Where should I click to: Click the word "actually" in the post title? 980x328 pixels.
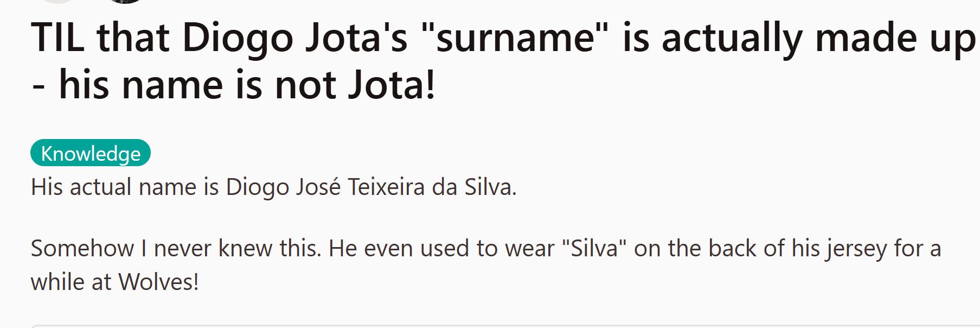tap(732, 39)
